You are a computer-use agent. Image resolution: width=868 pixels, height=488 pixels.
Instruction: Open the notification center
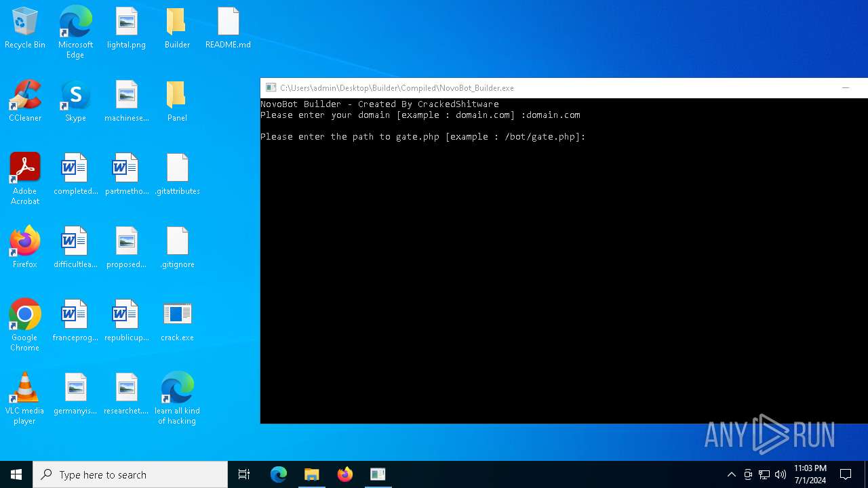846,474
